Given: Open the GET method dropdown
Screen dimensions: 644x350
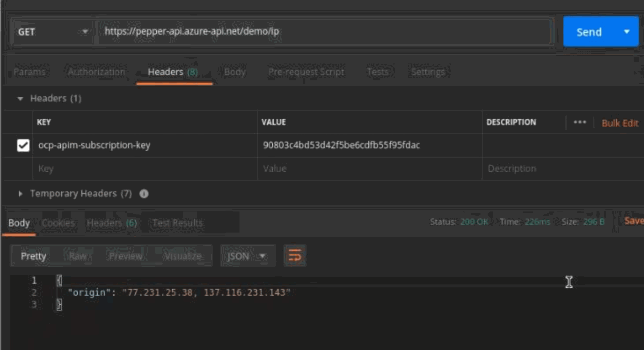Looking at the screenshot, I should click(x=53, y=32).
